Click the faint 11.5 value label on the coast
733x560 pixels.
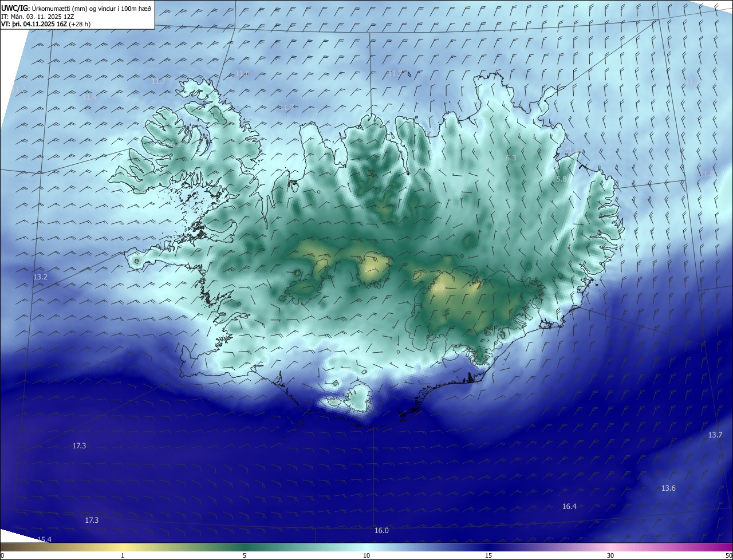[x=572, y=151]
